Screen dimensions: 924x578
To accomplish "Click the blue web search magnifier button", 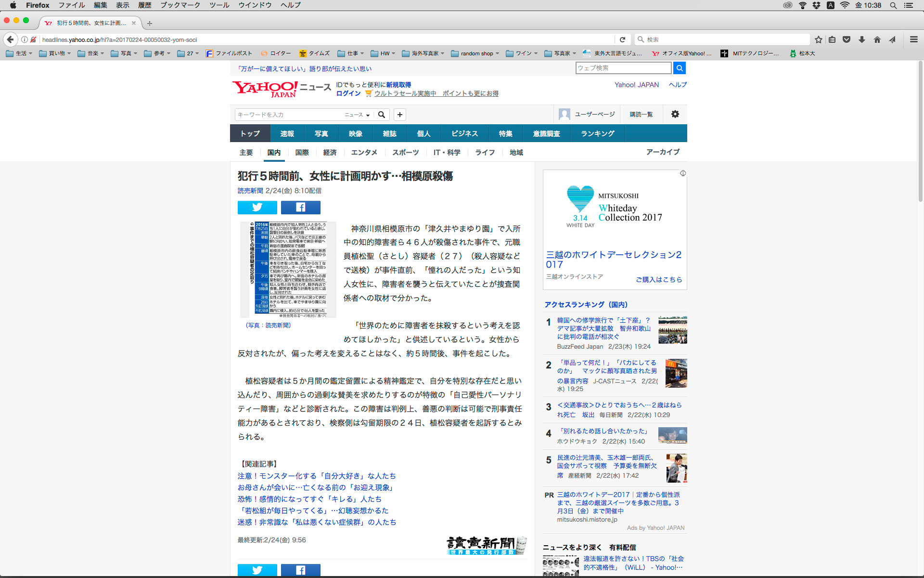I will pyautogui.click(x=679, y=68).
